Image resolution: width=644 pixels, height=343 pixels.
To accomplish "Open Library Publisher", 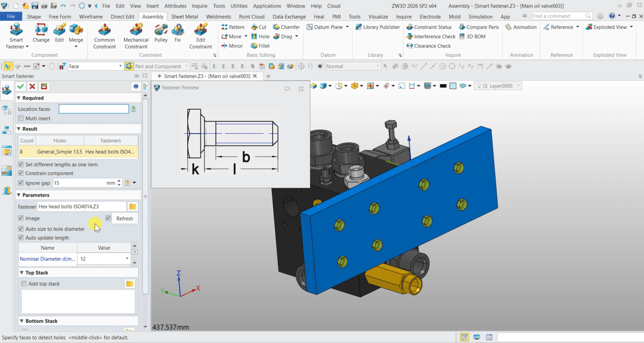I will tap(377, 27).
